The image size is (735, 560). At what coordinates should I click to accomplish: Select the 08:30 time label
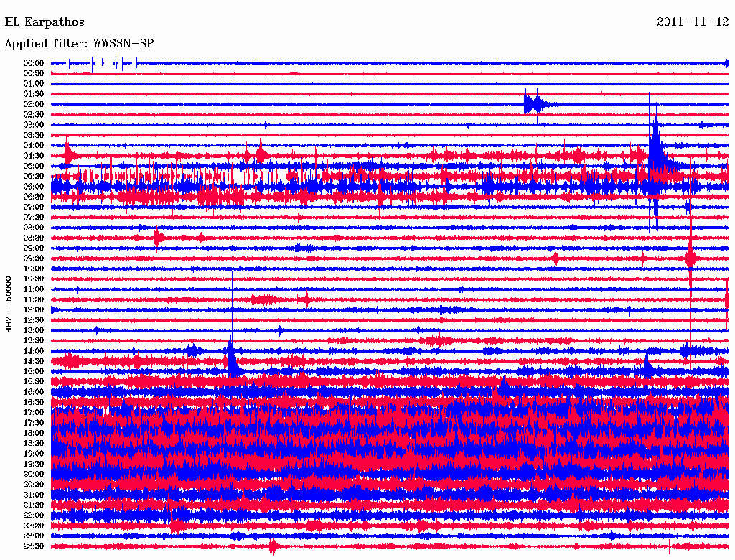(34, 238)
